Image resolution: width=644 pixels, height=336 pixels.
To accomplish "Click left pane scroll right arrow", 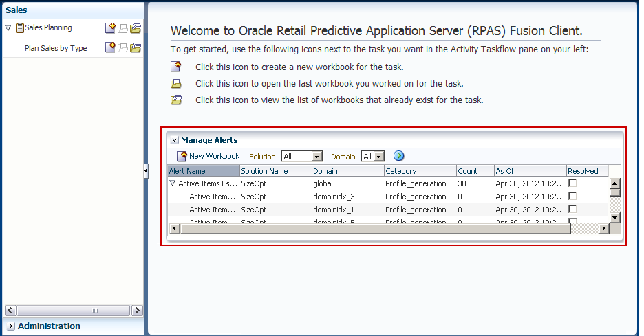I will [x=137, y=311].
